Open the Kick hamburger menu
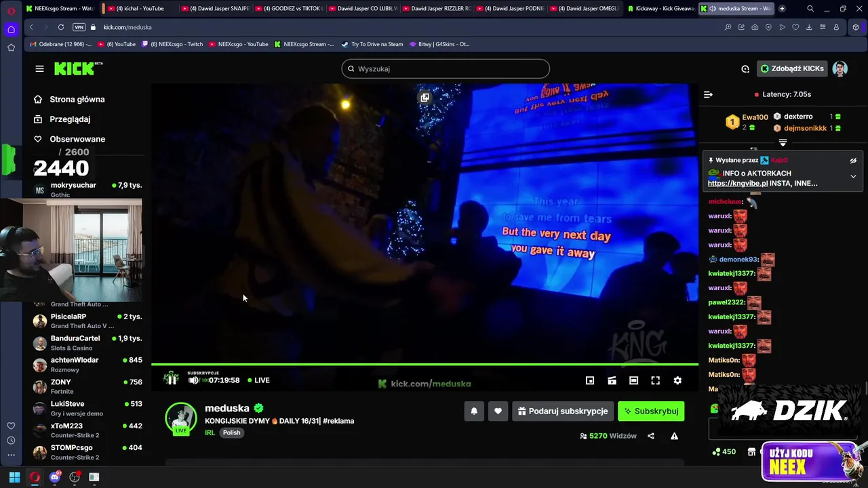 (x=39, y=68)
